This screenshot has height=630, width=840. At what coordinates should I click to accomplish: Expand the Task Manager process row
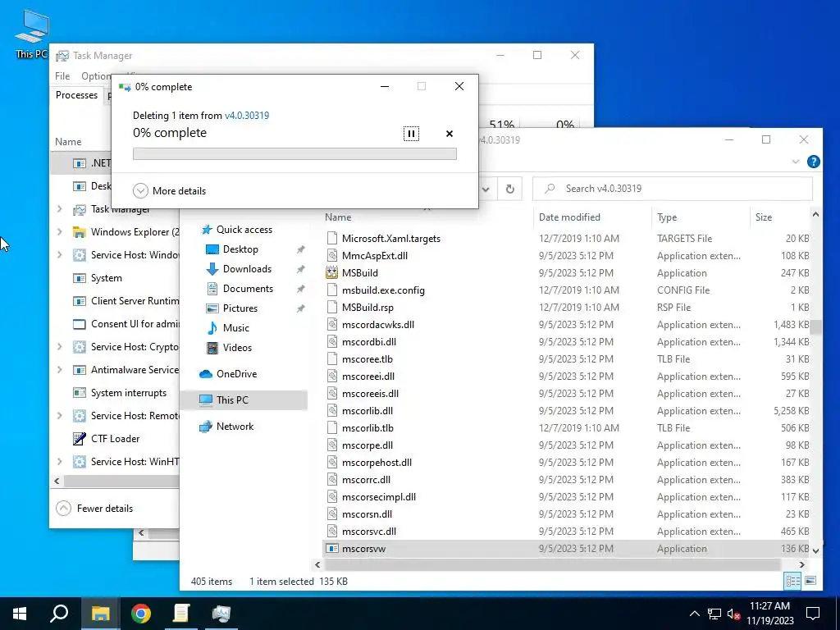point(59,209)
